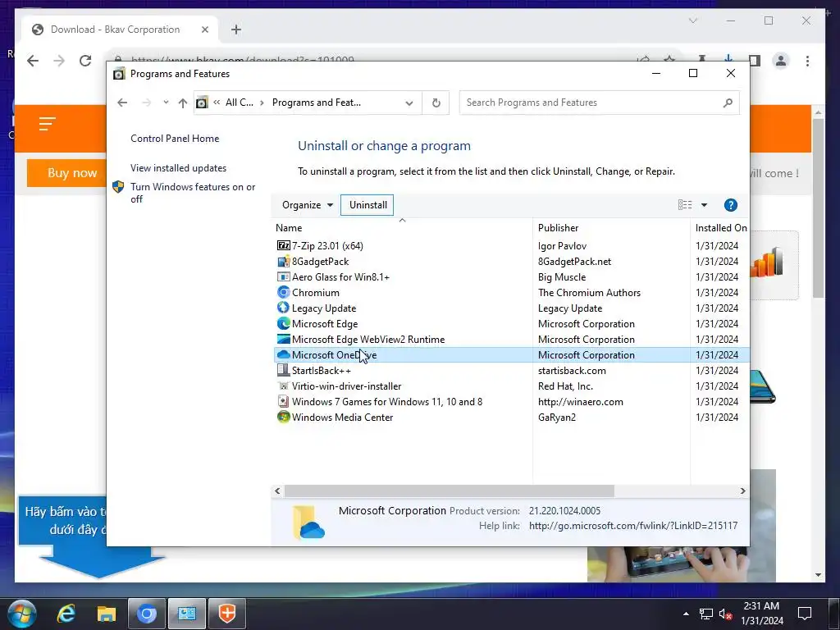Select the startisback.com publisher cell
840x630 pixels.
coord(572,370)
